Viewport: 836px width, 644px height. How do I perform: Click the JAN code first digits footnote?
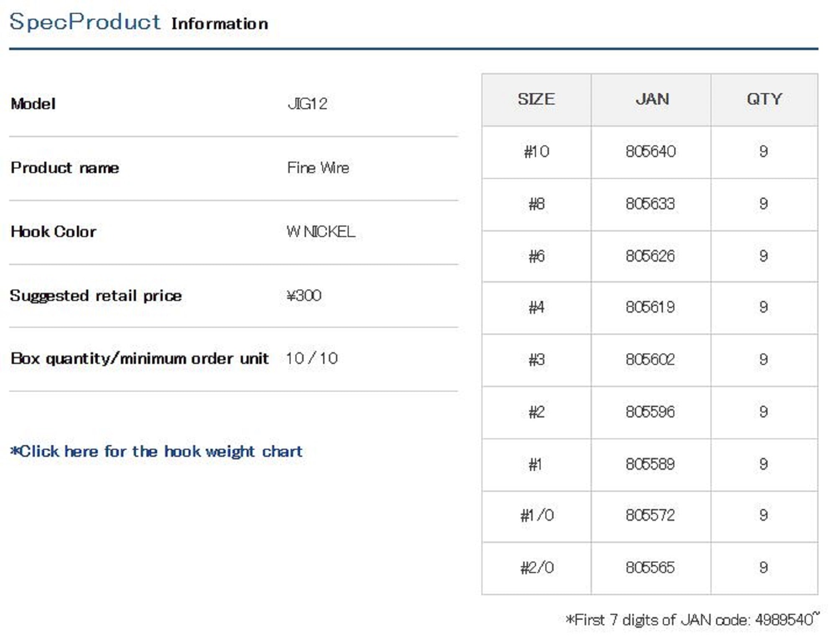point(692,619)
